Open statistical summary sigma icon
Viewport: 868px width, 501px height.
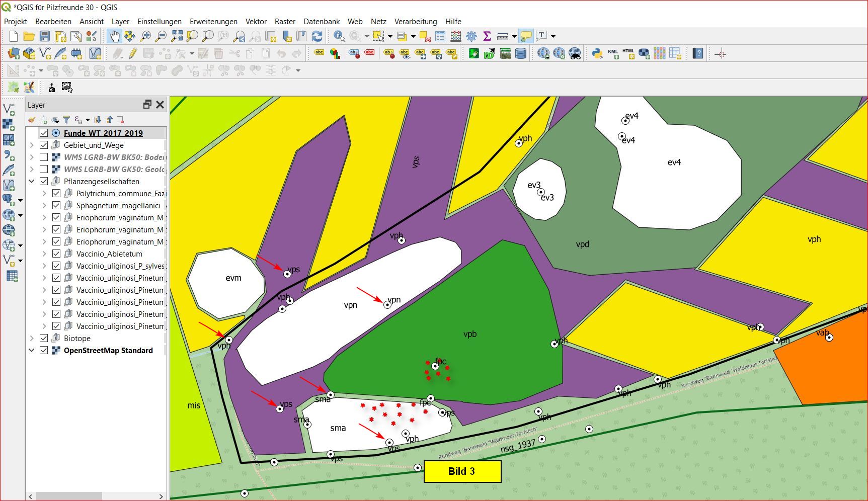click(487, 36)
